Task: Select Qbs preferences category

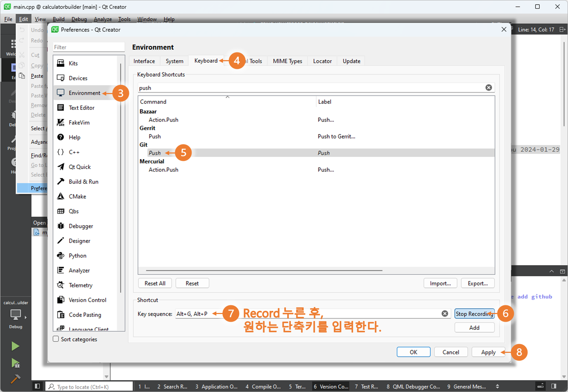Action: pos(86,211)
